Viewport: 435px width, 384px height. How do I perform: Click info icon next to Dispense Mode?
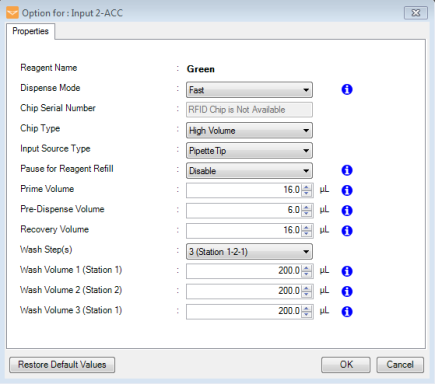coord(347,89)
